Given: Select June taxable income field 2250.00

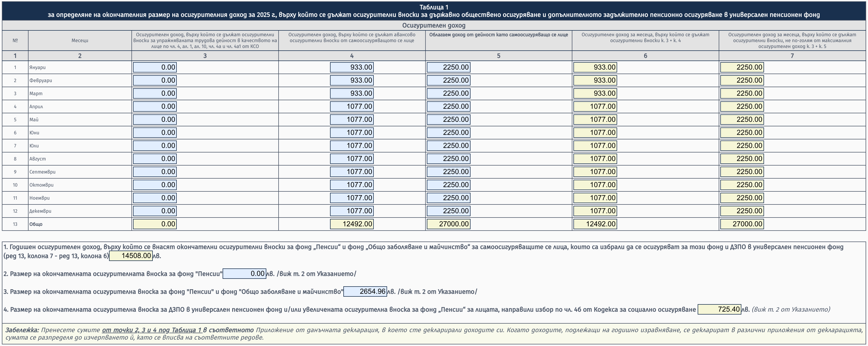Looking at the screenshot, I should pos(448,133).
